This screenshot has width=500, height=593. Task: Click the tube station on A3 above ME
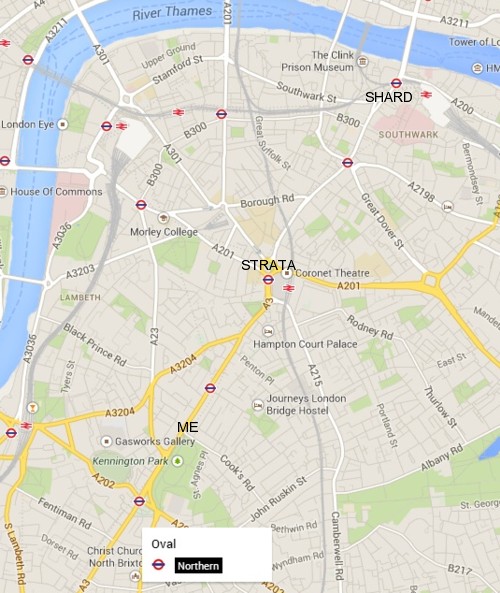[x=210, y=388]
